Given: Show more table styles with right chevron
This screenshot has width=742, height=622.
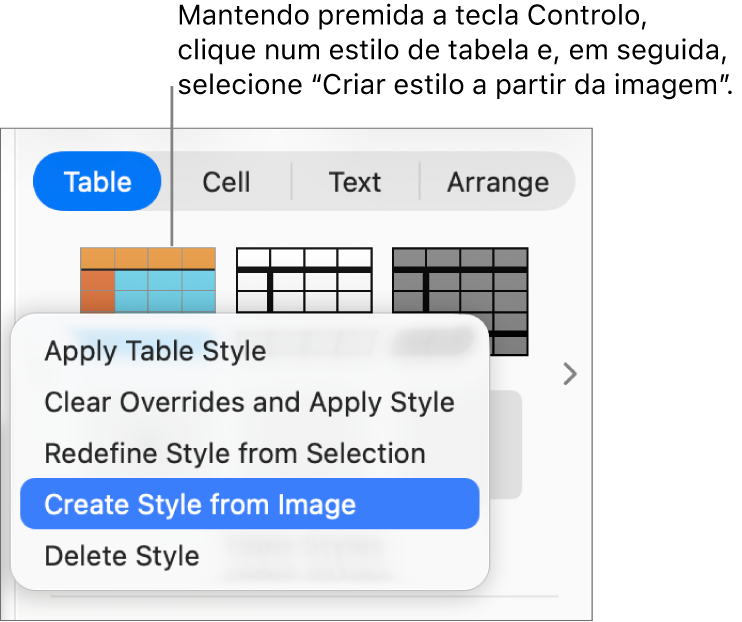Looking at the screenshot, I should (570, 374).
